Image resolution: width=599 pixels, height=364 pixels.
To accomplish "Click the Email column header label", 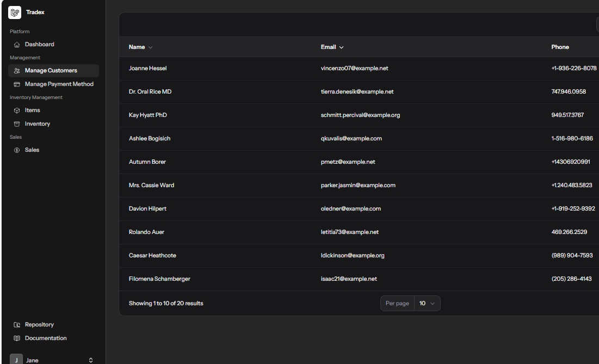I will (328, 47).
